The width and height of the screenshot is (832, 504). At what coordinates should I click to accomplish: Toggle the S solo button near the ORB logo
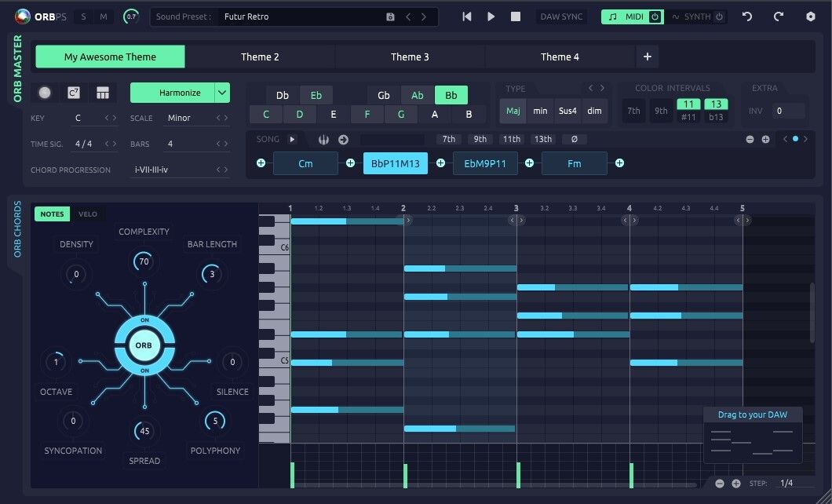tap(82, 16)
